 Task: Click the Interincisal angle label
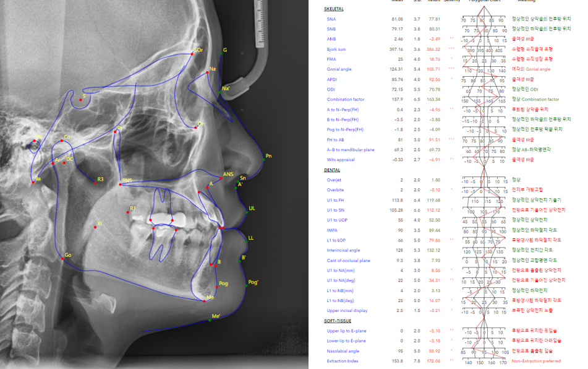343,250
